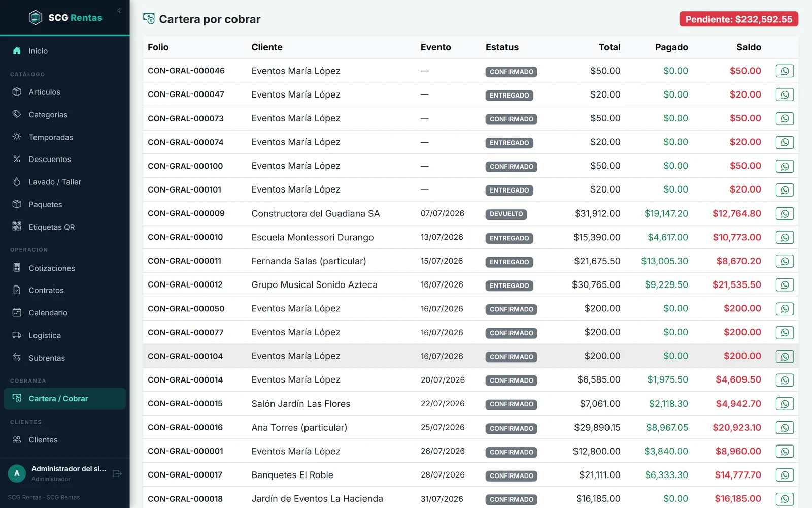Send WhatsApp reminder for CON-GRAL-000009
The width and height of the screenshot is (812, 508).
(x=785, y=214)
